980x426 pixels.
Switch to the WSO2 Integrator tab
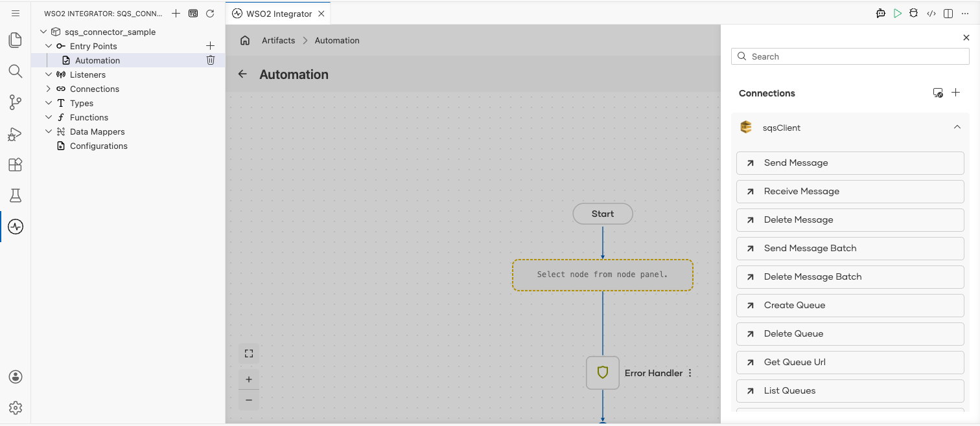(279, 14)
